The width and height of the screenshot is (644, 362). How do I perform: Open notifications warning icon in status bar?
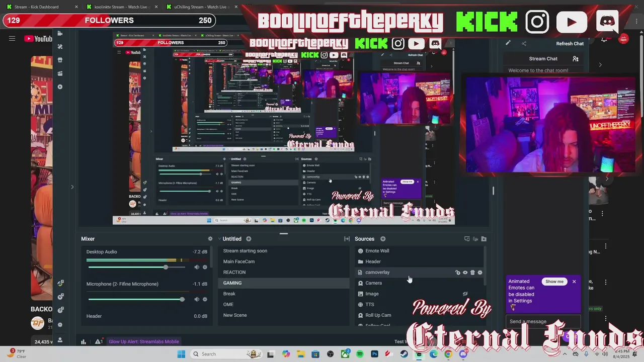point(99,341)
